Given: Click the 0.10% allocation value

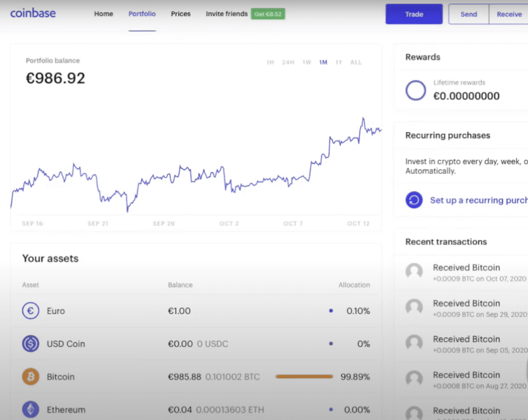Looking at the screenshot, I should 358,311.
